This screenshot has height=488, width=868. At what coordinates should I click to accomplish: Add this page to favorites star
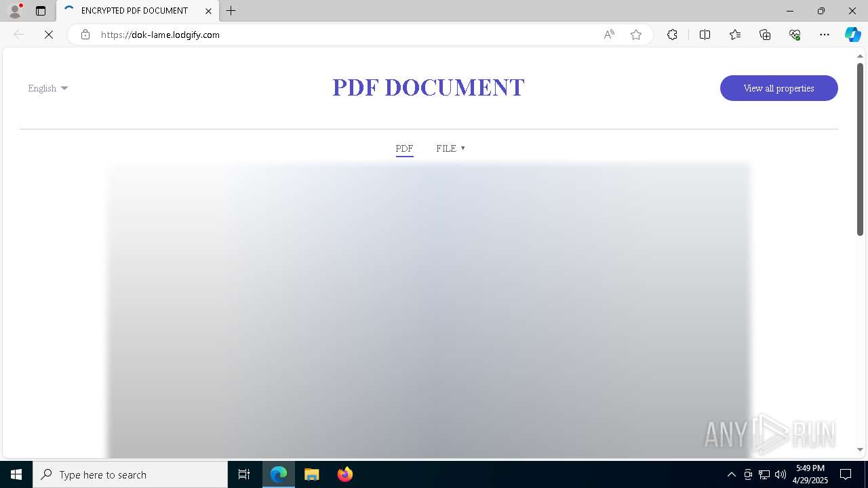[x=636, y=35]
